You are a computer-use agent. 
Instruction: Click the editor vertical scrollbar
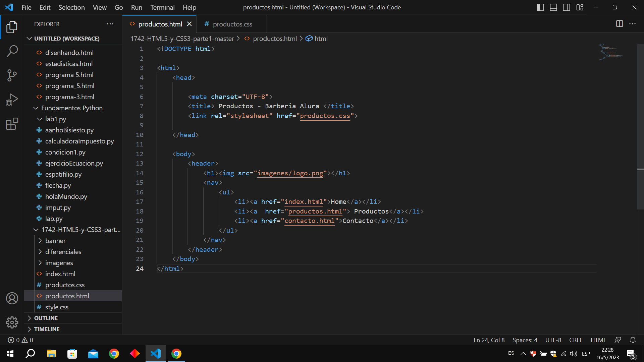pyautogui.click(x=640, y=127)
